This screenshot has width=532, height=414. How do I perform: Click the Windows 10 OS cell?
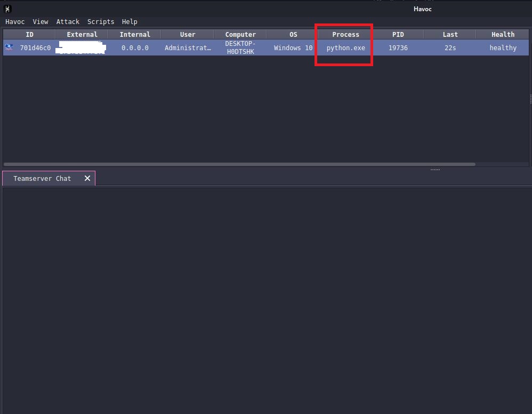tap(293, 48)
